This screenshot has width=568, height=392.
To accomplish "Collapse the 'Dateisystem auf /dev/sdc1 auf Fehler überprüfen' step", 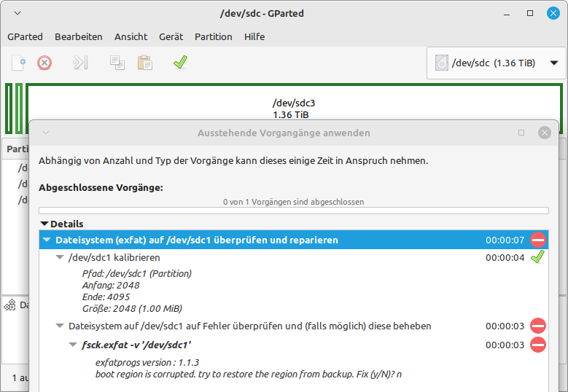I will pyautogui.click(x=60, y=326).
